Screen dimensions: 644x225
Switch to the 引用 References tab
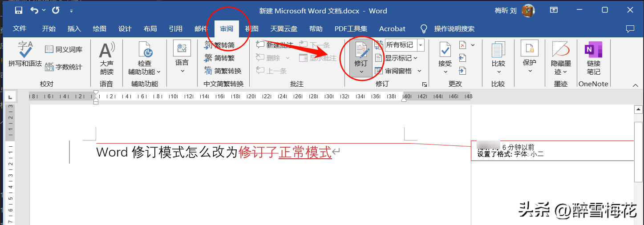pyautogui.click(x=176, y=28)
